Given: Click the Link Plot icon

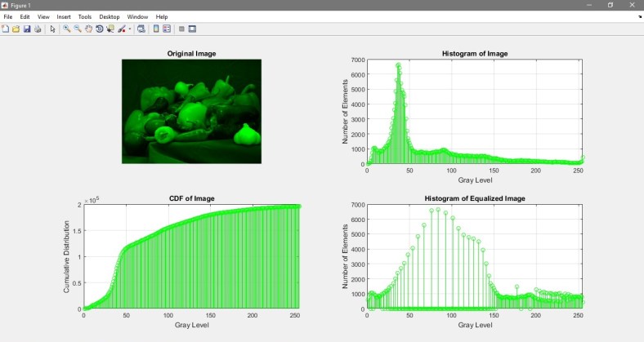Looking at the screenshot, I should tap(141, 29).
